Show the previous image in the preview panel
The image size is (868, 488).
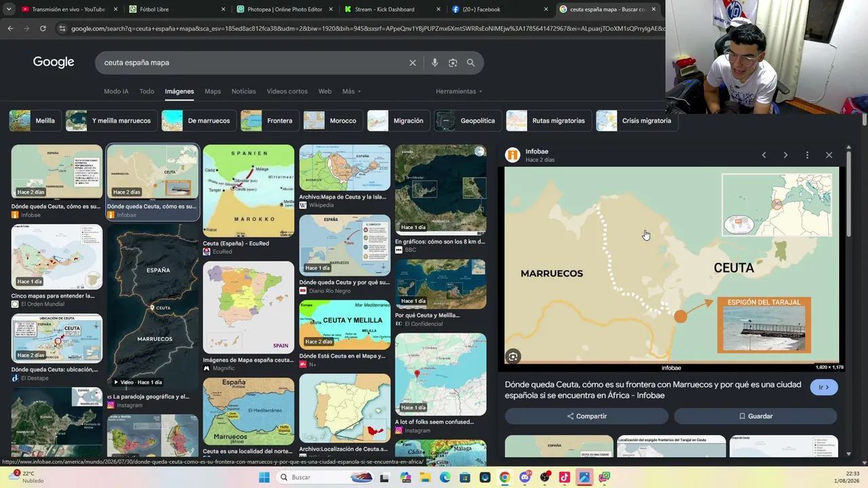[x=764, y=155]
